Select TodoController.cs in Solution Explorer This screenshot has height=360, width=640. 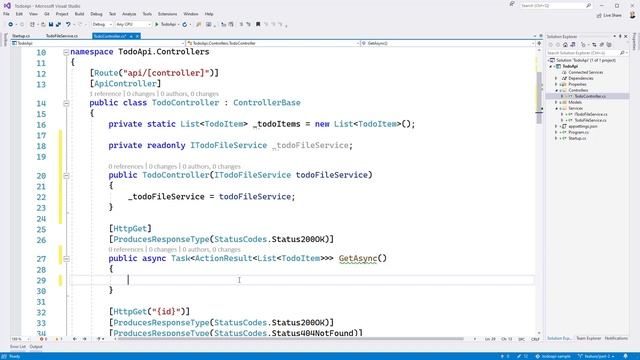(590, 96)
